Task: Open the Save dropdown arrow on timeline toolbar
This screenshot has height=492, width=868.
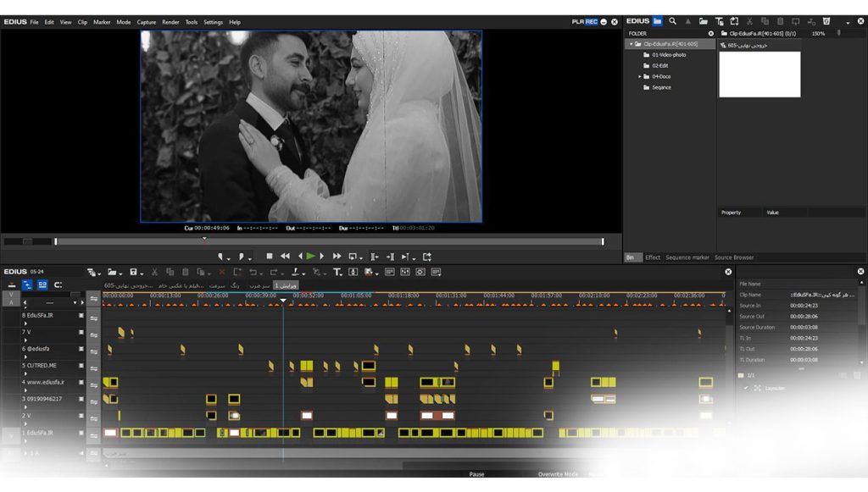Action: click(x=142, y=274)
